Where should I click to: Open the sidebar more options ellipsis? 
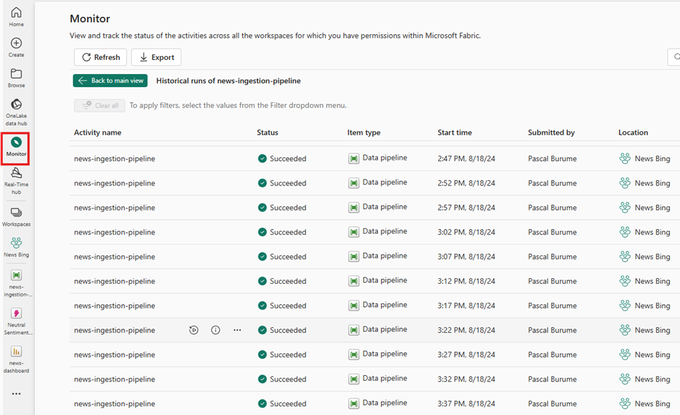tap(16, 394)
